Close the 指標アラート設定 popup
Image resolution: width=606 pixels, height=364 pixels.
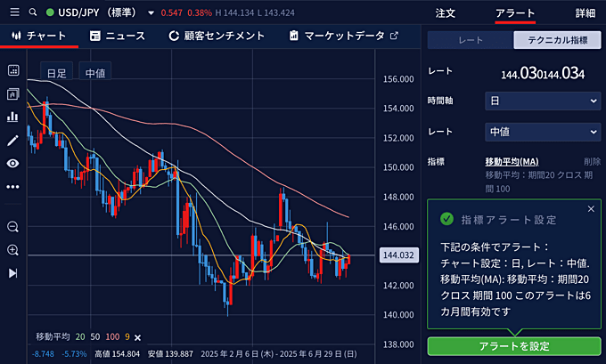pyautogui.click(x=591, y=209)
